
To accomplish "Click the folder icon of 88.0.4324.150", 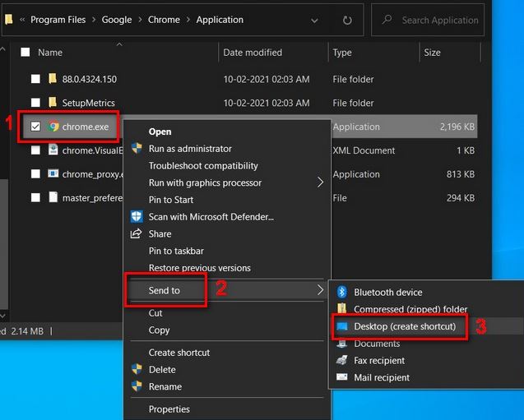I will click(x=53, y=78).
